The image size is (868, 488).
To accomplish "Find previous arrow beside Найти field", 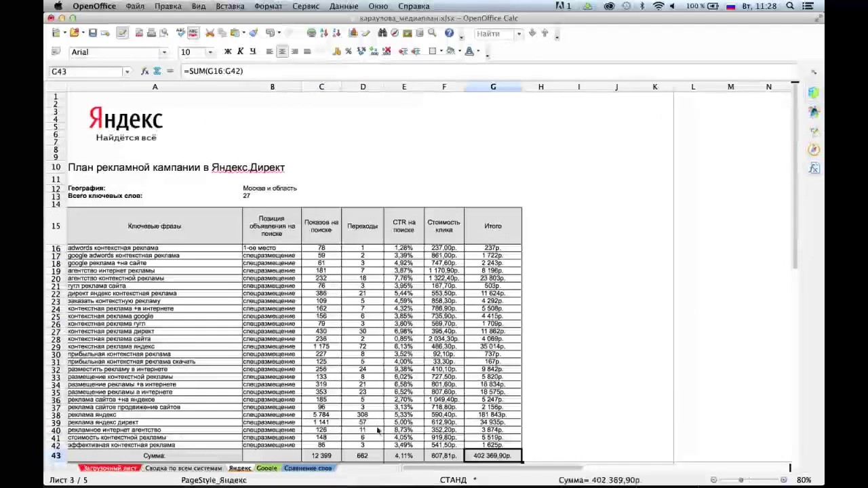I will pyautogui.click(x=545, y=33).
